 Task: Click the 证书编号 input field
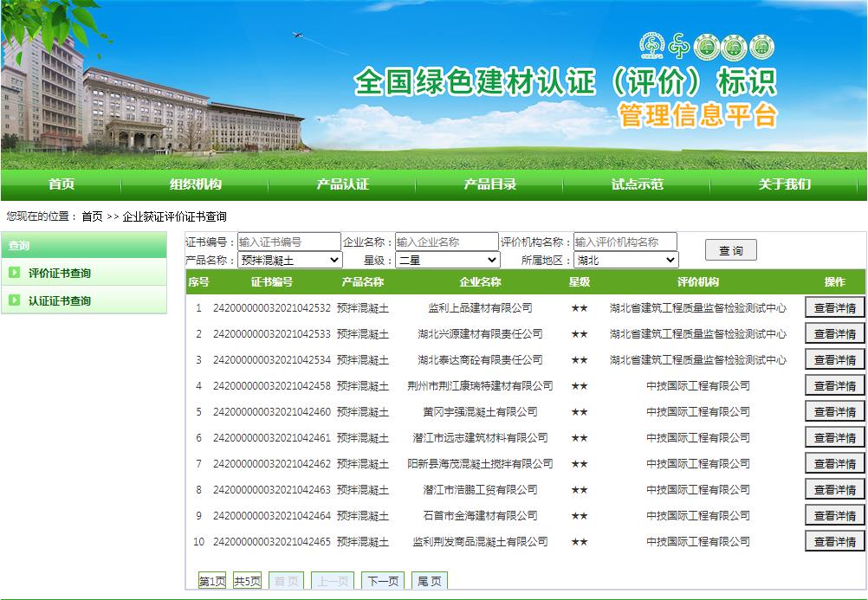pos(289,242)
